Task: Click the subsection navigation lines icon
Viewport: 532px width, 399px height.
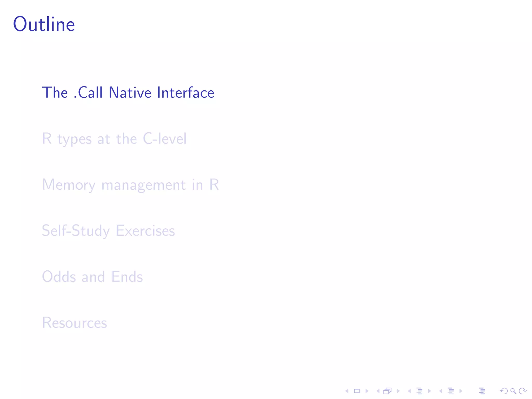Action: point(420,391)
